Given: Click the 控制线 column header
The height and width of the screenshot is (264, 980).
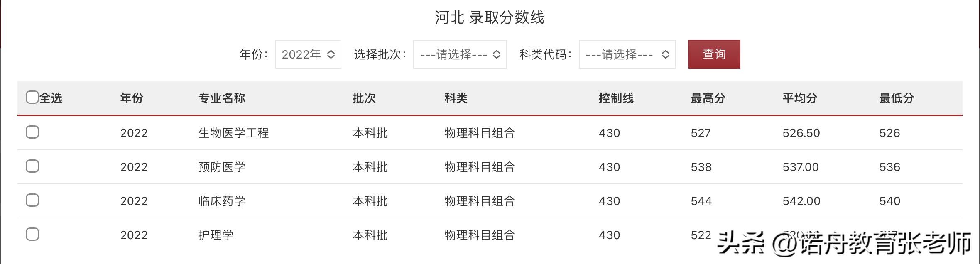Looking at the screenshot, I should tap(616, 98).
